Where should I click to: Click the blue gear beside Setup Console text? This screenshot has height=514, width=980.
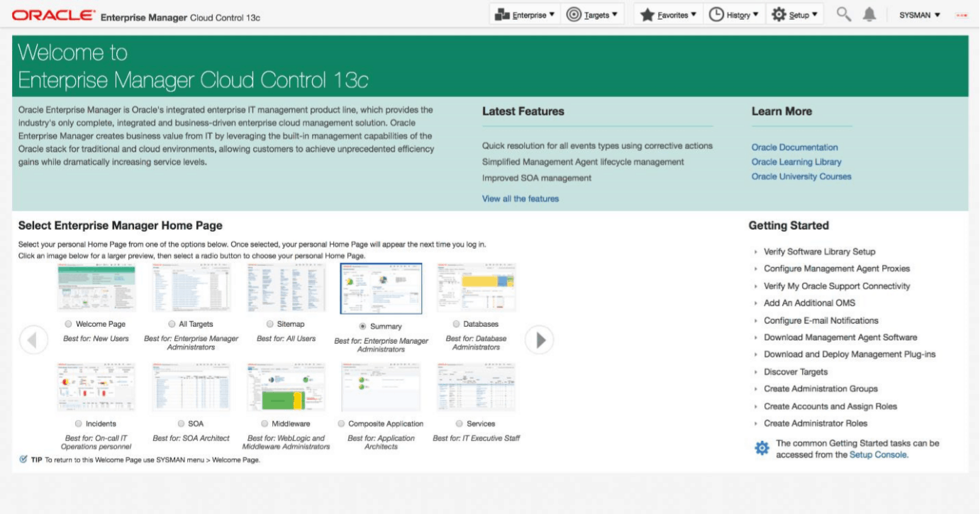pos(762,447)
